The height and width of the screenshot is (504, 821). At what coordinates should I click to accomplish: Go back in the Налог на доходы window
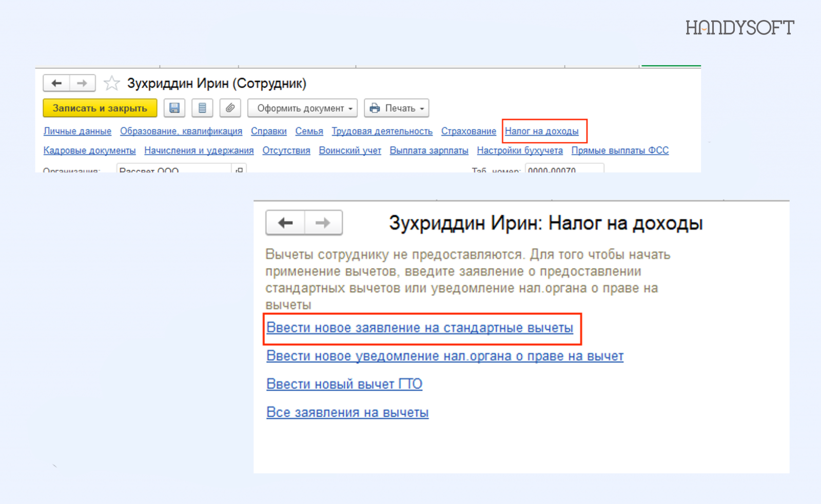click(285, 223)
